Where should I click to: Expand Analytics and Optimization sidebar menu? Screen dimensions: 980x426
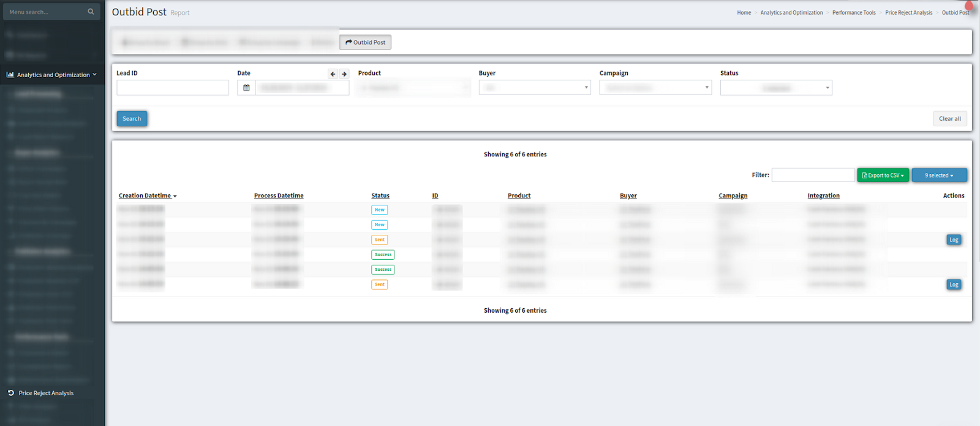point(53,75)
